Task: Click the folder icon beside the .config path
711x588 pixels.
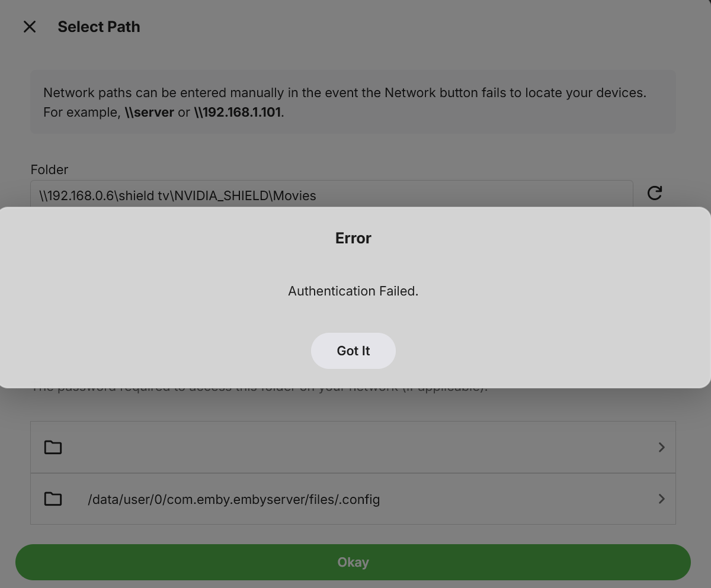Action: click(x=53, y=499)
